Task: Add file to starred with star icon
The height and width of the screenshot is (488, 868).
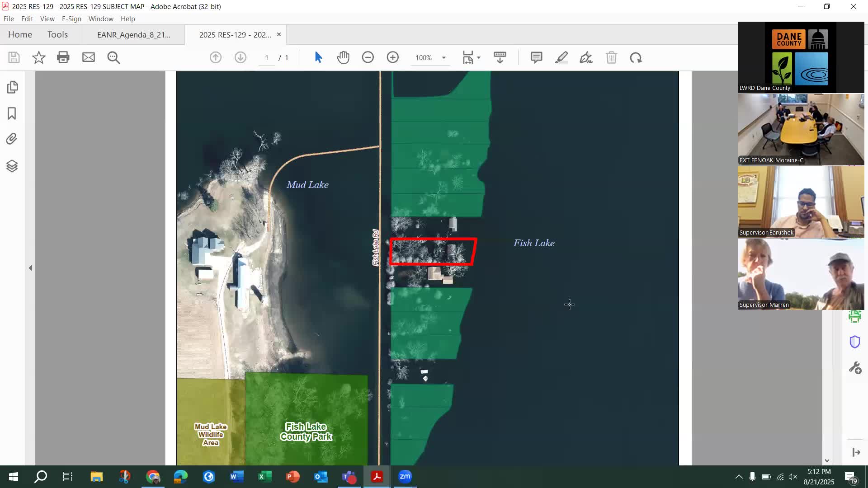Action: [39, 57]
